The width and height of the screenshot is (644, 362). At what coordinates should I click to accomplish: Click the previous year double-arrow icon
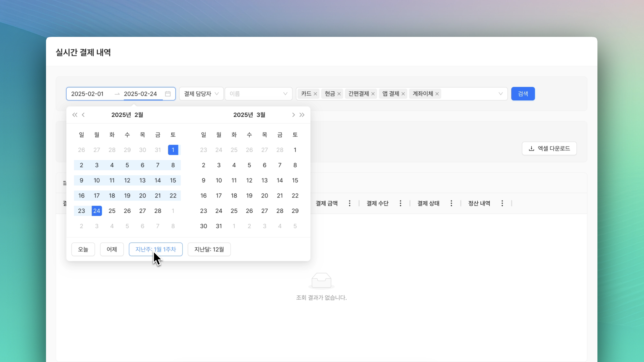click(x=75, y=115)
